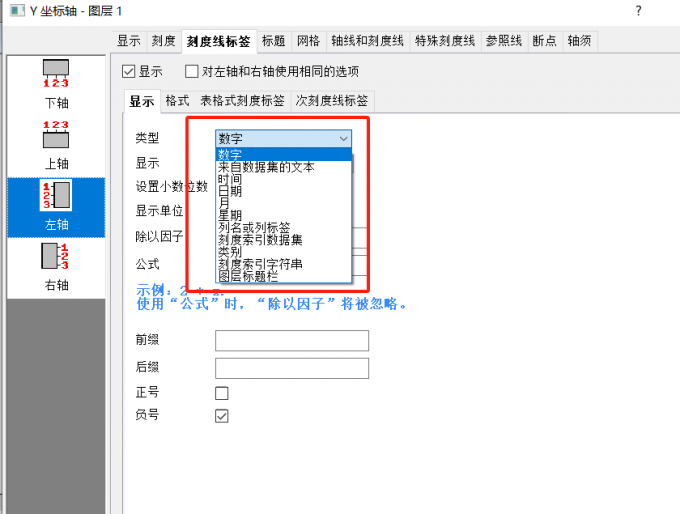Image resolution: width=680 pixels, height=514 pixels.
Task: Click the blue 使用“公式”时 hint text
Action: 271,304
